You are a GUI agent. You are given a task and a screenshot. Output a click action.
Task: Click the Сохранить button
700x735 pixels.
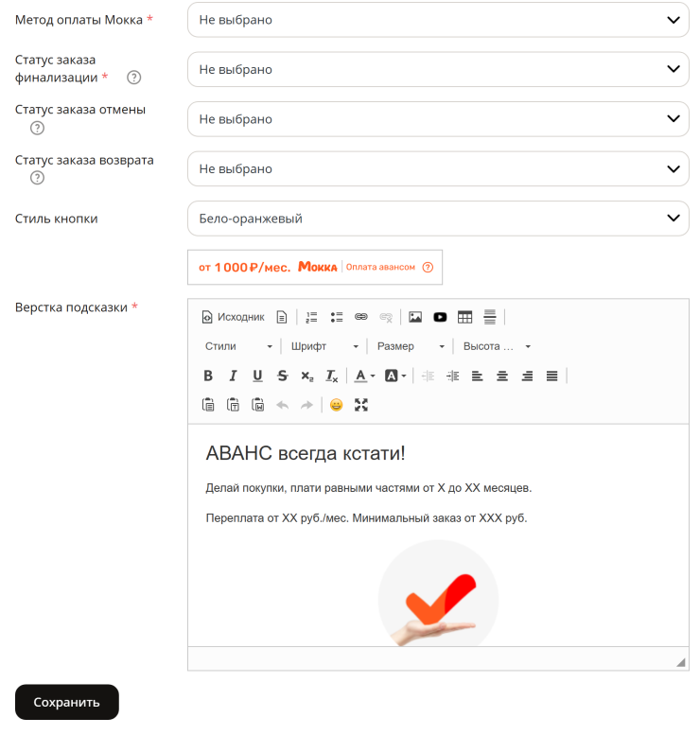coord(66,702)
